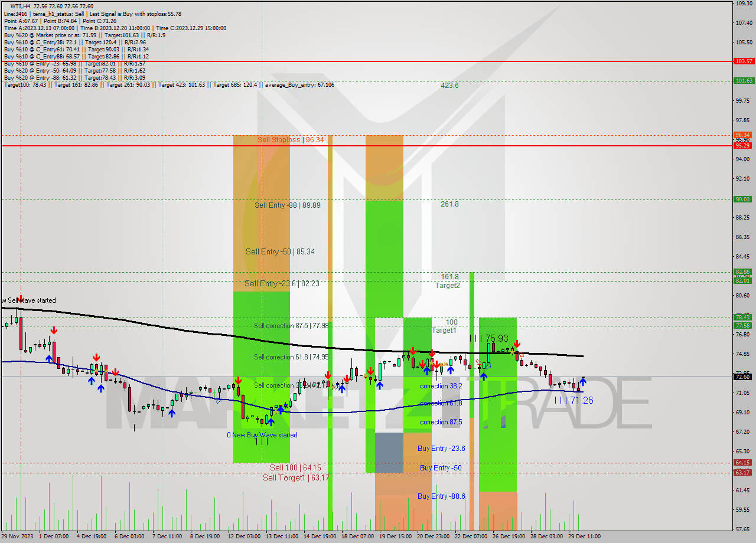
Task: Click the red 63.17 price axis tag
Action: [x=744, y=472]
